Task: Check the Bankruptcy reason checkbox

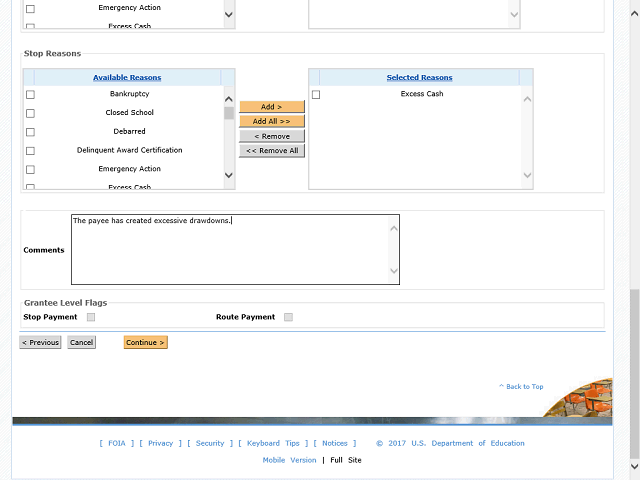Action: coord(30,95)
